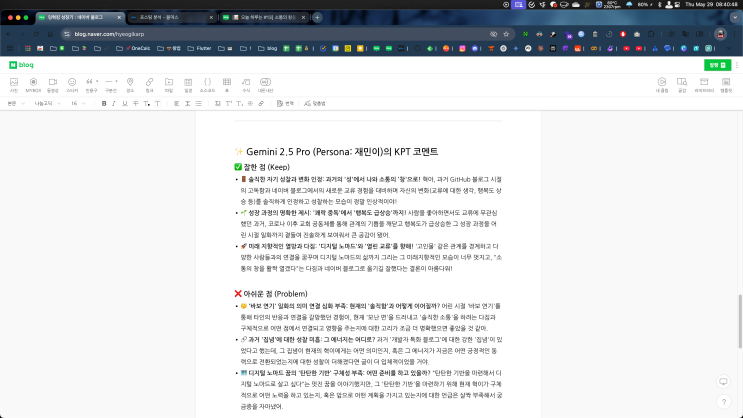This screenshot has height=418, width=743.
Task: Set paragraph alignment with the align icon
Action: tap(176, 103)
